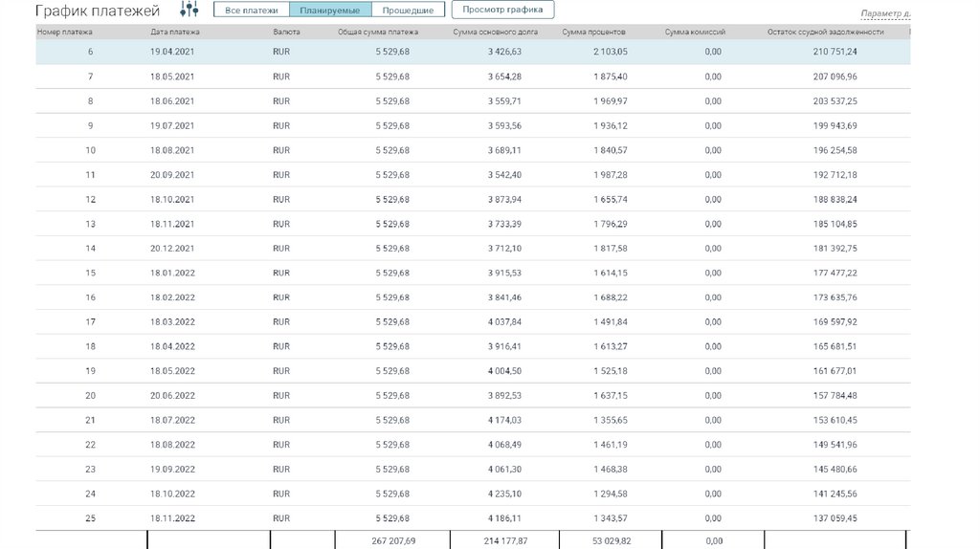The width and height of the screenshot is (980, 549).
Task: Click remaining debt 203 537,25
Action: point(835,101)
